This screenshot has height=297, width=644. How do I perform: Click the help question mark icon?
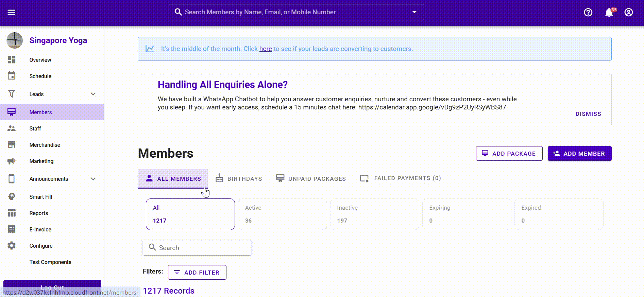tap(588, 12)
